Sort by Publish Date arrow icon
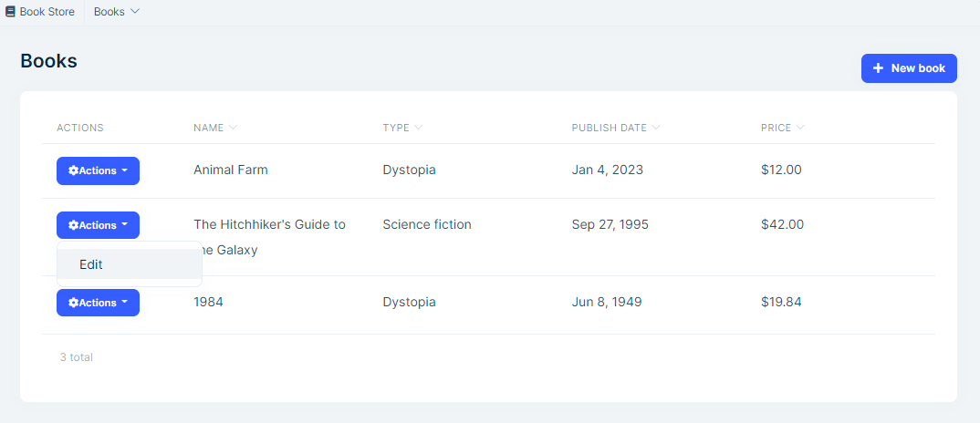The width and height of the screenshot is (980, 423). coord(655,128)
